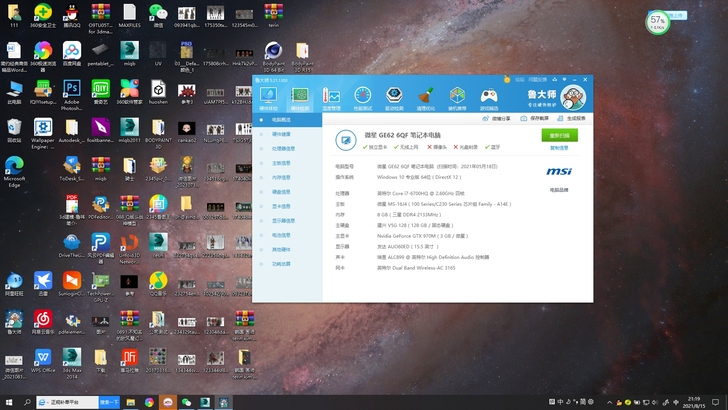Open the Windows Start menu

click(8, 402)
